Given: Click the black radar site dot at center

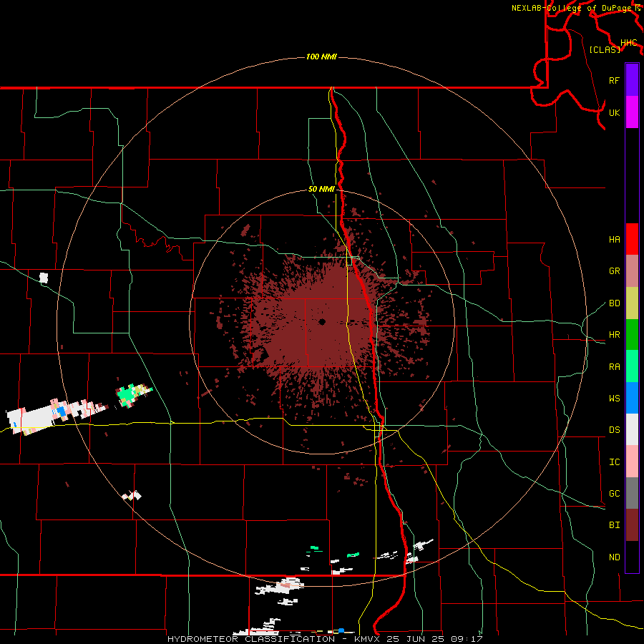Looking at the screenshot, I should coord(322,321).
